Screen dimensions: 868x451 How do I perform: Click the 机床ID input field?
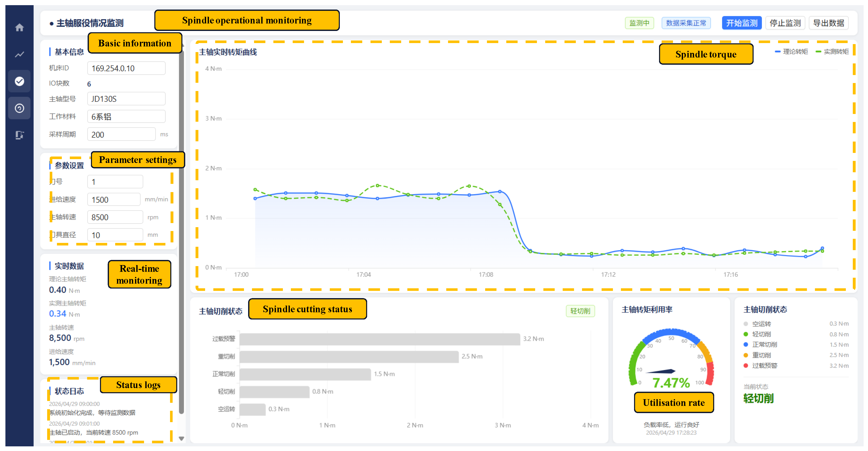point(126,68)
